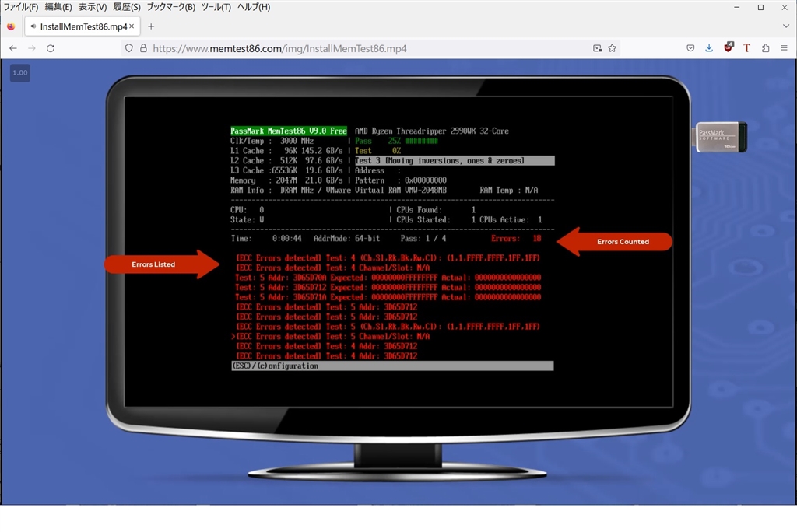This screenshot has height=532, width=797.
Task: Click the tracking protection shield icon
Action: pyautogui.click(x=129, y=48)
